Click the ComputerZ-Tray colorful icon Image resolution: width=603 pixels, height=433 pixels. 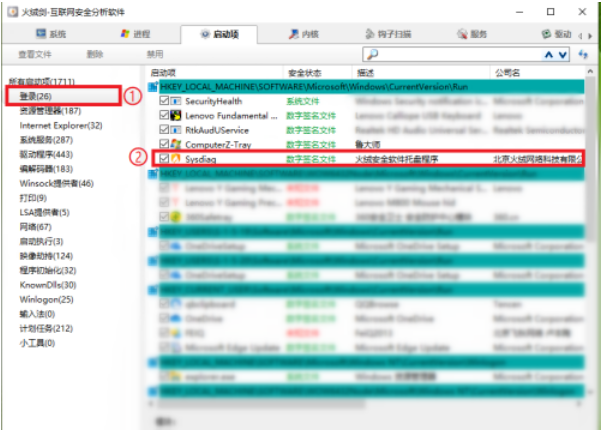(x=176, y=145)
